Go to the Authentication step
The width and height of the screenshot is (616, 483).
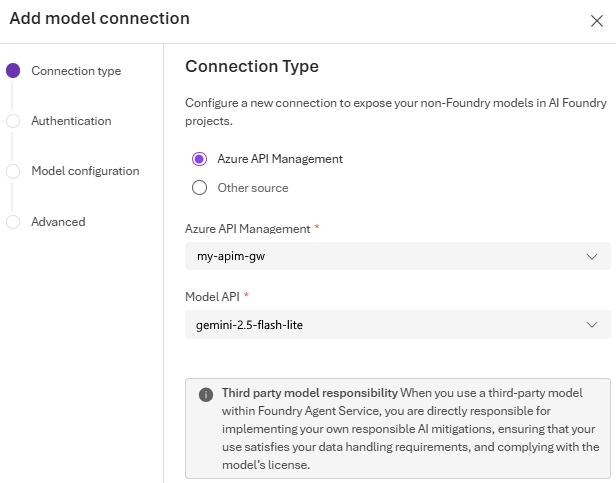[72, 121]
